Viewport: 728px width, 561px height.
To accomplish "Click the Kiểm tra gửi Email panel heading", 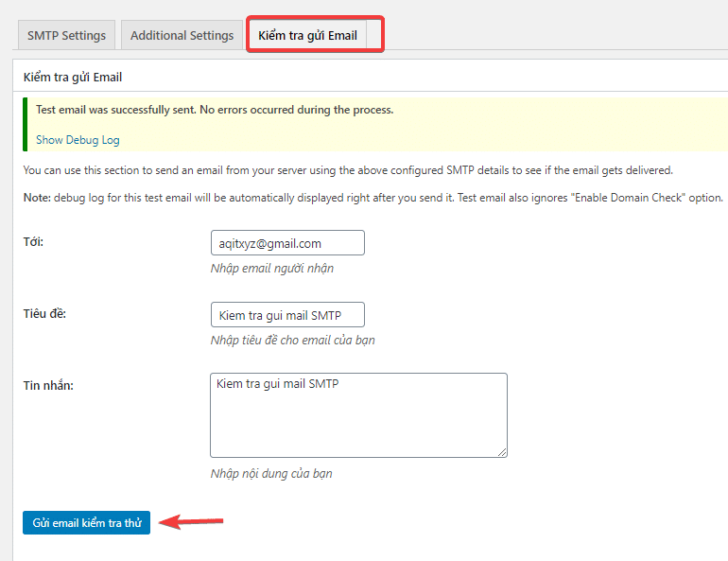I will click(73, 78).
